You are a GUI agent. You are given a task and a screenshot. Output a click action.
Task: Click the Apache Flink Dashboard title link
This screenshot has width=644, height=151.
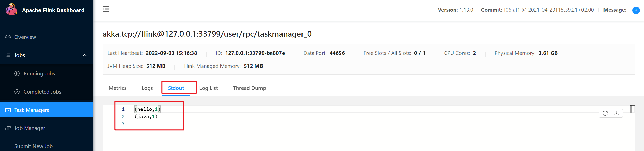click(53, 10)
